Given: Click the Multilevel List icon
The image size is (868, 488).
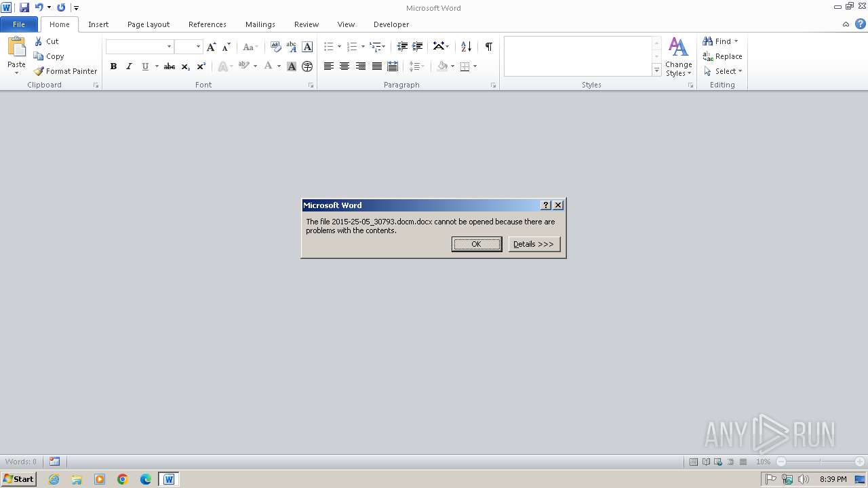Looking at the screenshot, I should 374,47.
